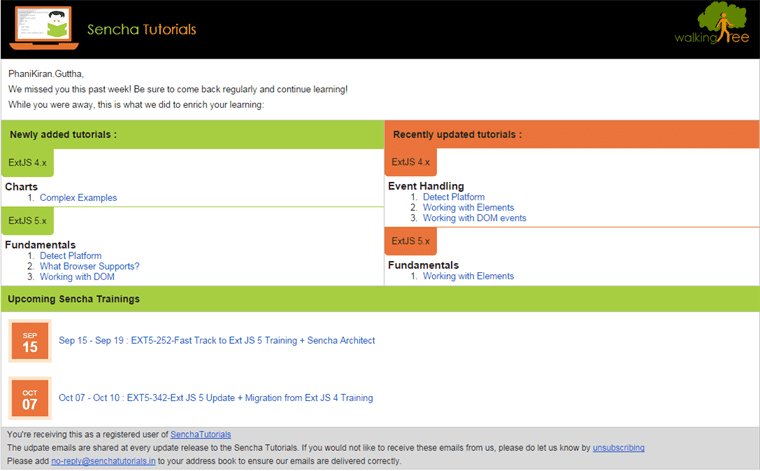Select the green ExtJS 5.x tab under Newly added
The height and width of the screenshot is (471, 760).
click(x=28, y=221)
